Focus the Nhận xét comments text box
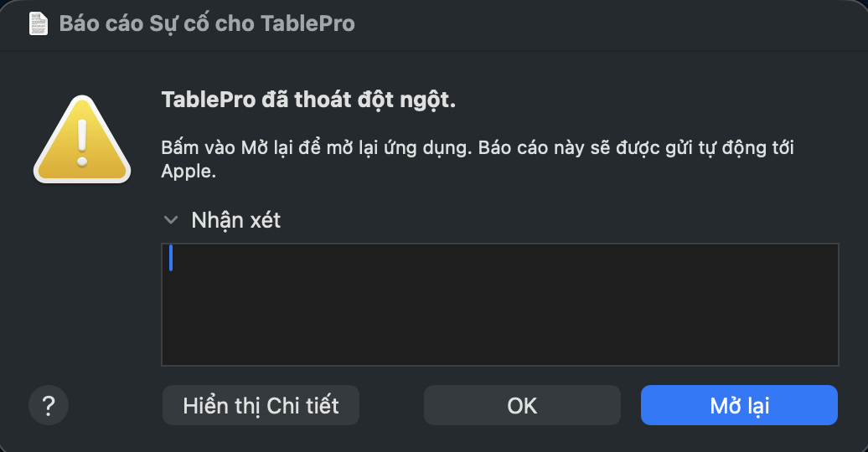Viewport: 868px width, 452px height. pyautogui.click(x=500, y=305)
